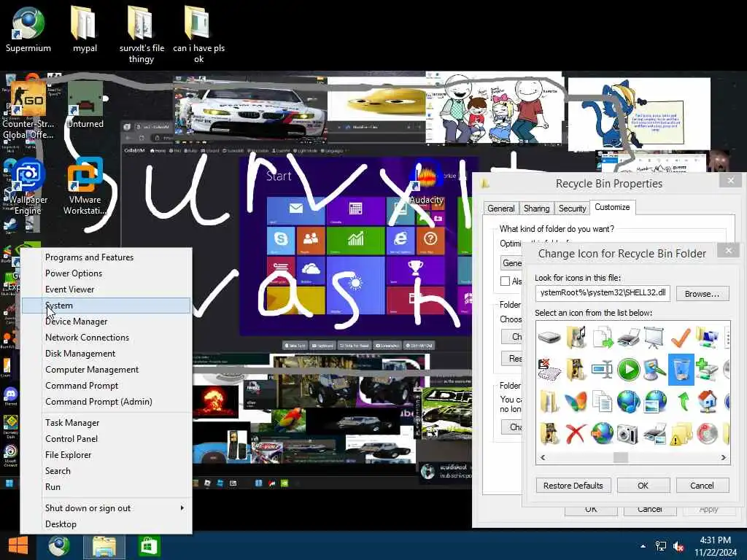Launch VMware Workstation shortcut
The height and width of the screenshot is (560, 747).
tap(85, 187)
